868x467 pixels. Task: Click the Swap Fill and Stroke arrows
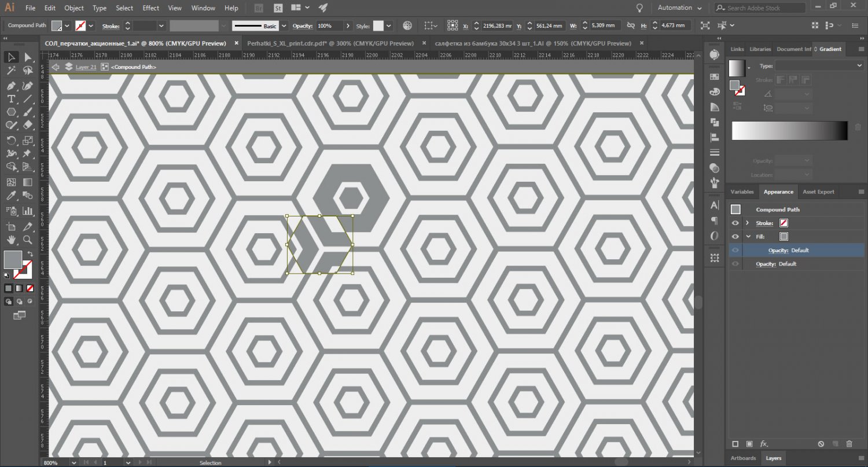tap(30, 254)
